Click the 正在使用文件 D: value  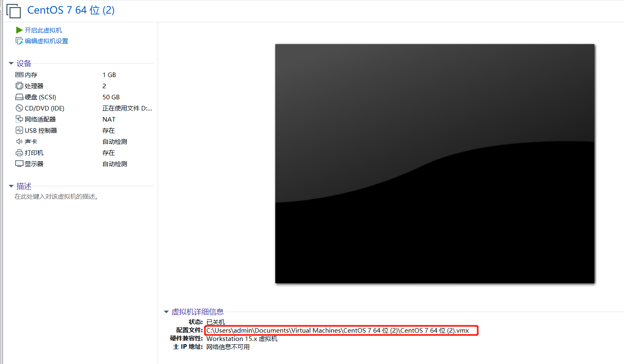click(128, 108)
